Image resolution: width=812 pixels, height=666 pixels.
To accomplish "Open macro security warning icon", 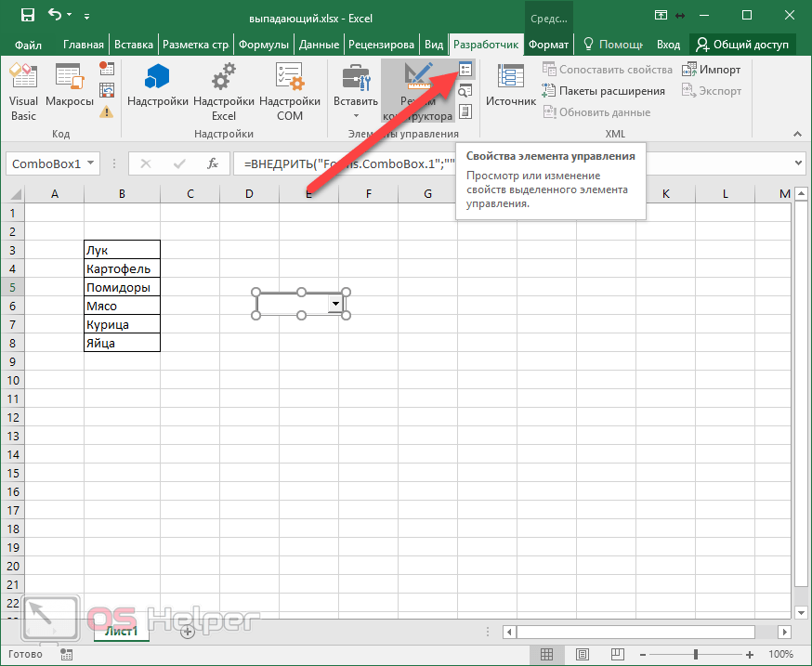I will click(x=107, y=111).
